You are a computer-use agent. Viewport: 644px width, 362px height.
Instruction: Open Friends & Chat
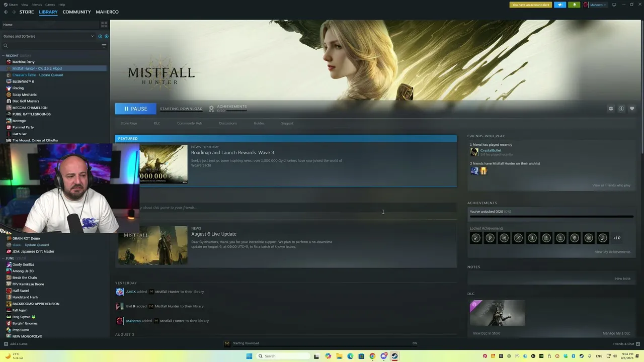point(626,344)
